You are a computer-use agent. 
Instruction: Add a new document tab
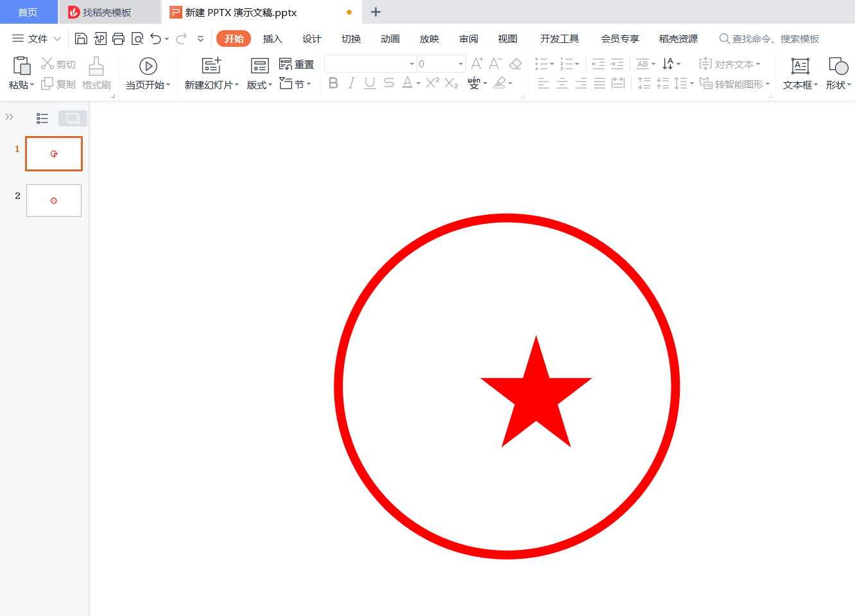[376, 12]
